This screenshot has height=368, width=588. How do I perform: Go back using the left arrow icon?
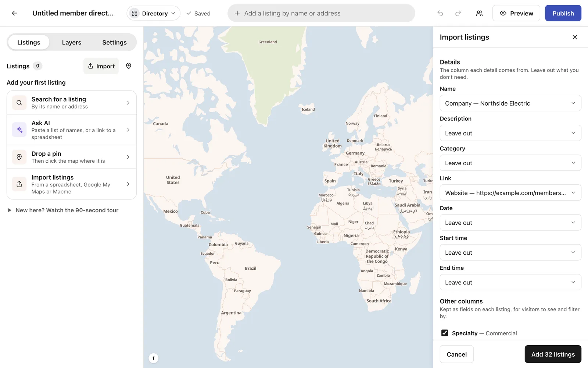point(15,13)
